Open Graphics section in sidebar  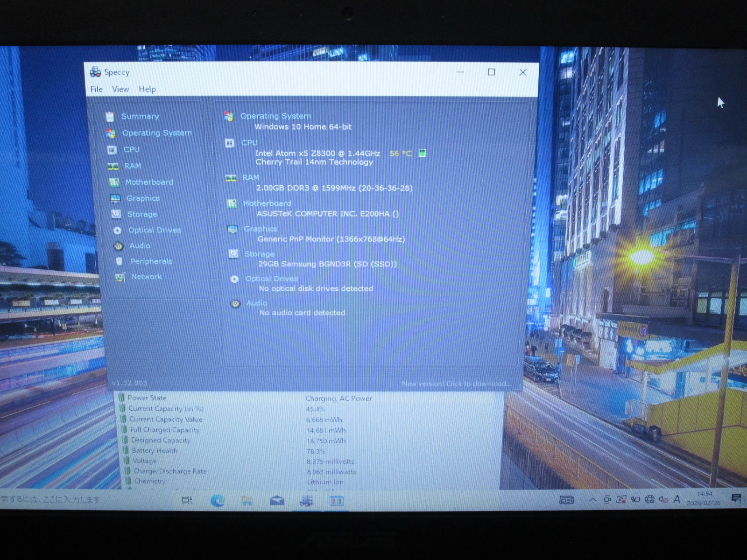point(142,198)
